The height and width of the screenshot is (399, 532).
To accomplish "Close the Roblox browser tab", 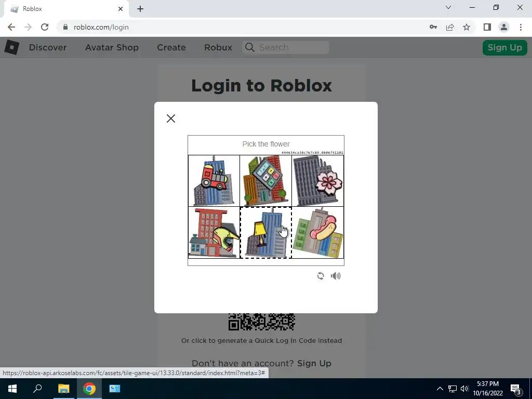I will click(x=121, y=9).
